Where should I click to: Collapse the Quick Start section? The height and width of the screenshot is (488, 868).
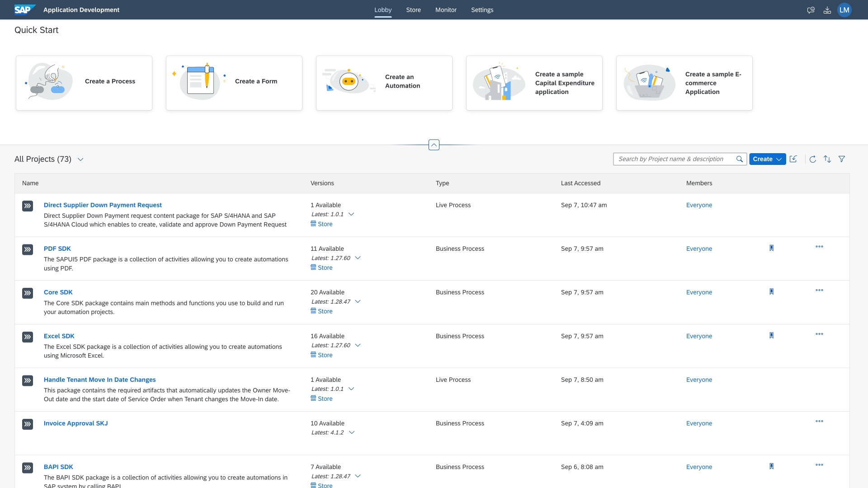click(x=434, y=145)
